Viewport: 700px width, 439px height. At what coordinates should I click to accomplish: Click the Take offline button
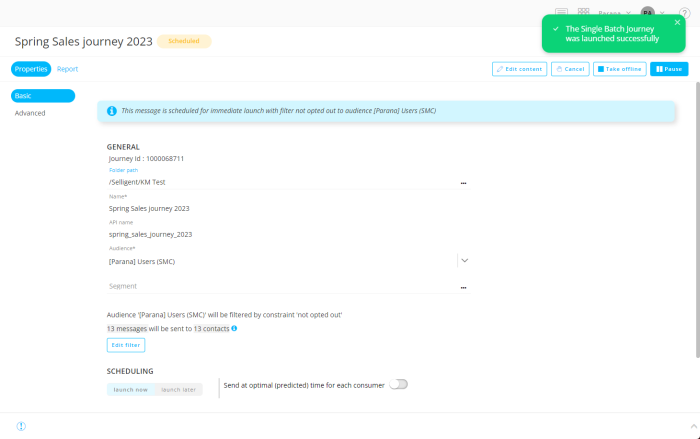point(620,69)
